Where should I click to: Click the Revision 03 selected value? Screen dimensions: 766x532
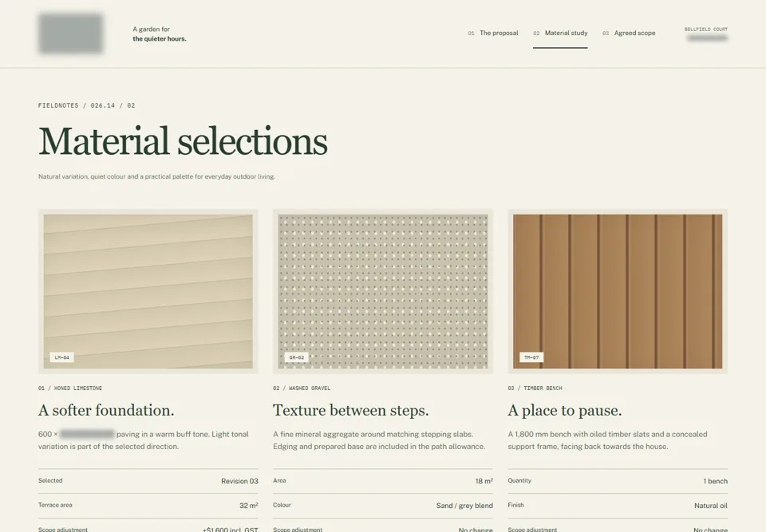pyautogui.click(x=239, y=481)
